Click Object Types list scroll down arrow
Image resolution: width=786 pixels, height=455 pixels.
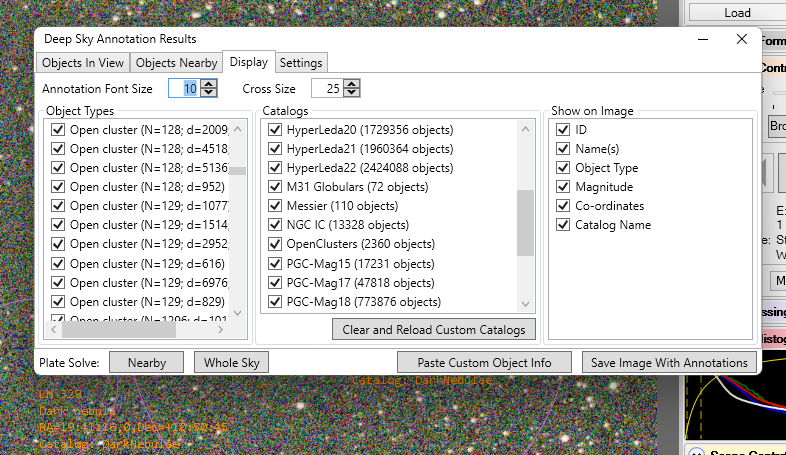[238, 313]
